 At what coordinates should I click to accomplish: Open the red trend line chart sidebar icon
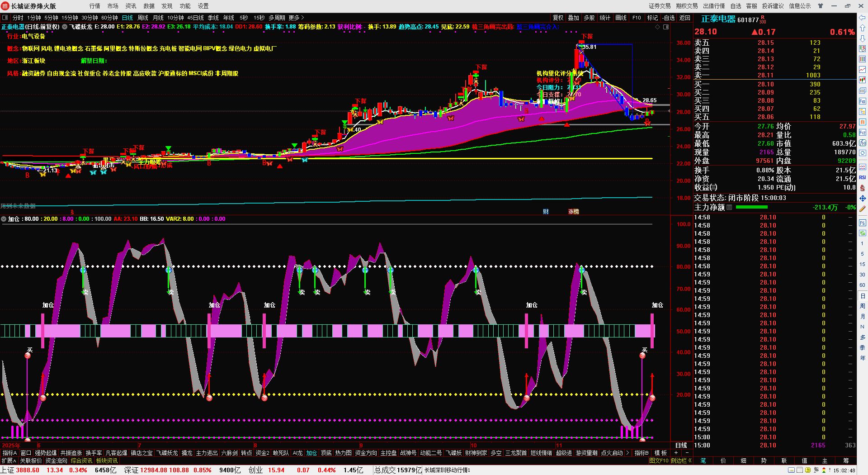[x=863, y=70]
